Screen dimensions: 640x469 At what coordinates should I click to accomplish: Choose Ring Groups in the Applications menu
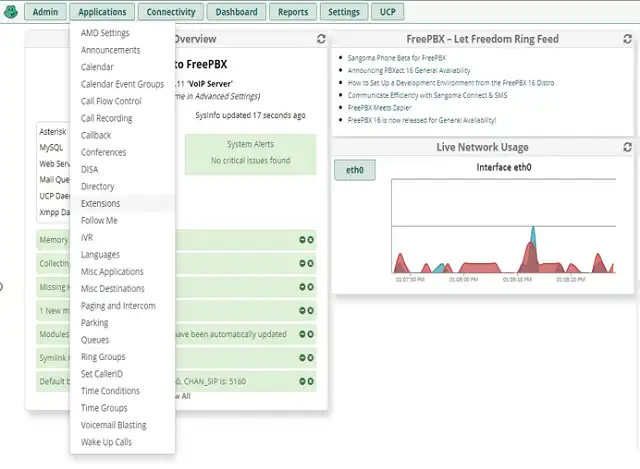coord(103,357)
